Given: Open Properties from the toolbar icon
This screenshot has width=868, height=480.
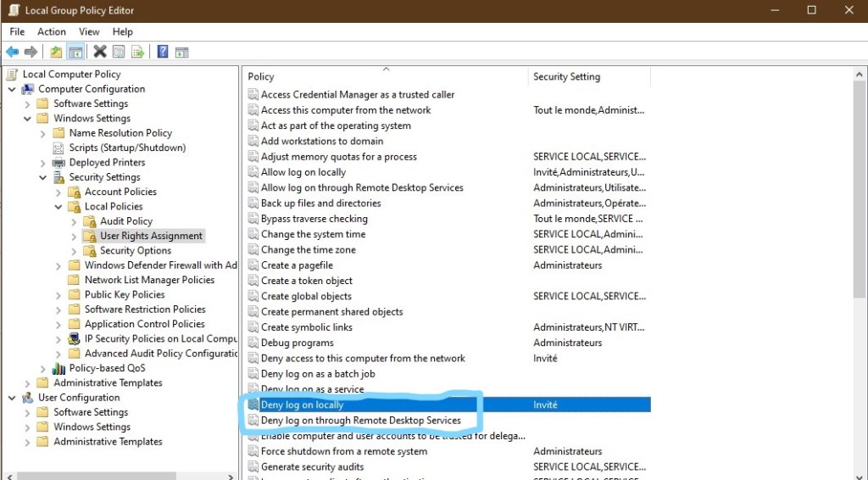Looking at the screenshot, I should pyautogui.click(x=119, y=52).
